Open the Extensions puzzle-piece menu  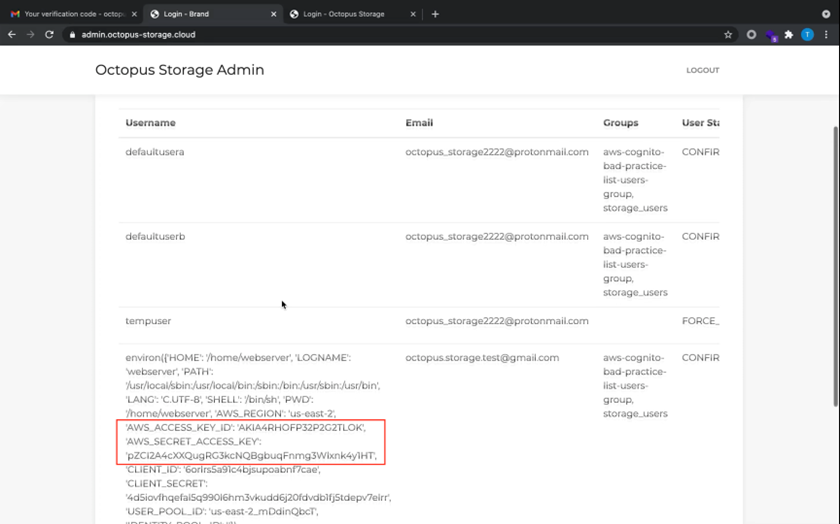click(789, 34)
